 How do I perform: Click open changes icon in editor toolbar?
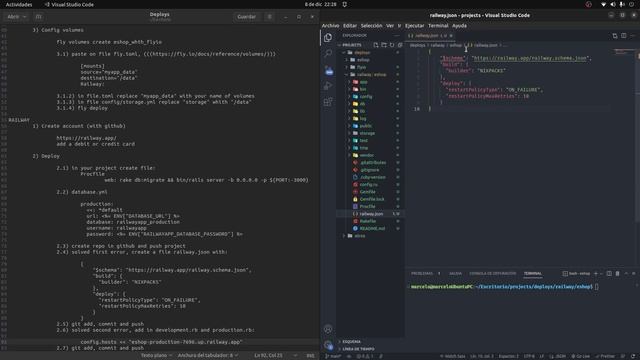click(x=615, y=36)
